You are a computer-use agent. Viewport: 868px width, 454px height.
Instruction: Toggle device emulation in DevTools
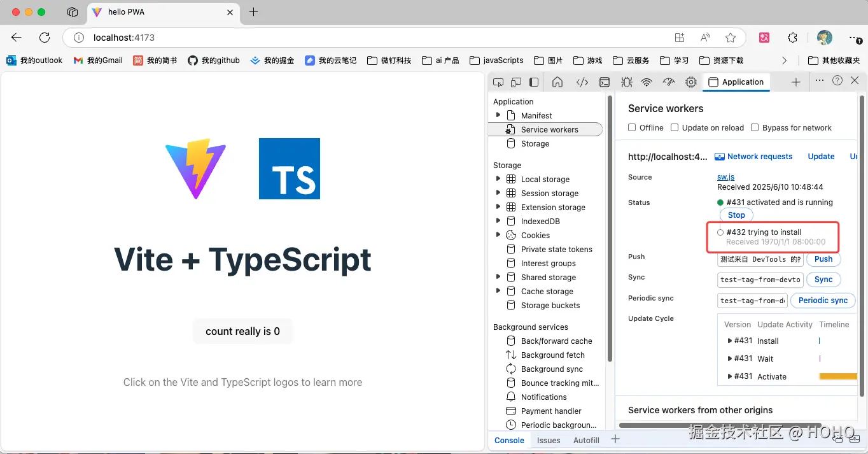tap(516, 82)
